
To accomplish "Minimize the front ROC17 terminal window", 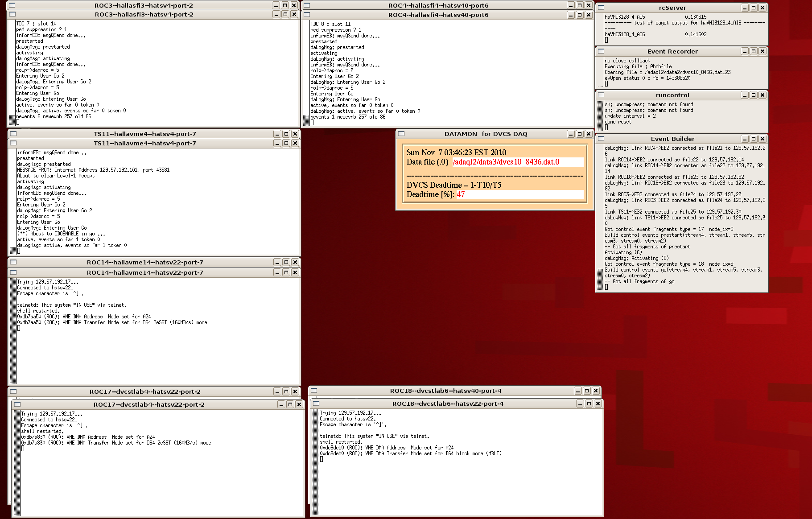I will pos(281,404).
